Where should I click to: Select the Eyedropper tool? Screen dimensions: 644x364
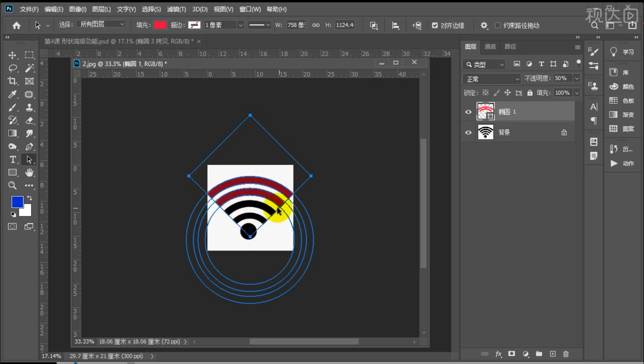(x=13, y=94)
